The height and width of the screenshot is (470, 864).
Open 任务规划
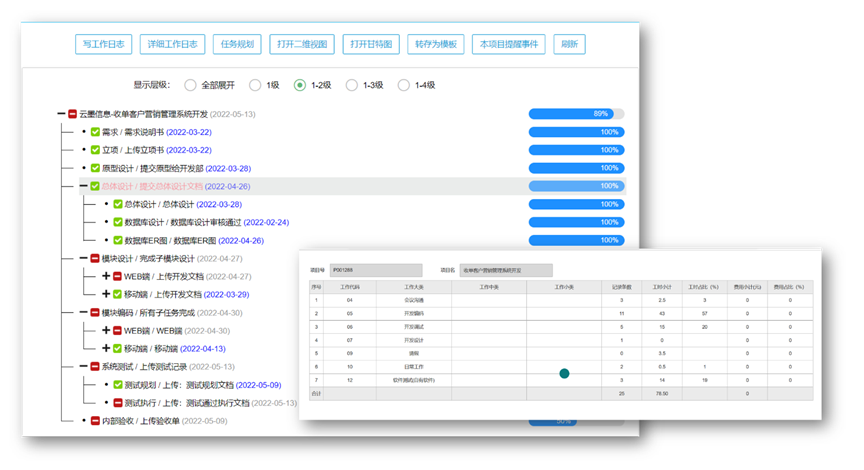point(237,44)
